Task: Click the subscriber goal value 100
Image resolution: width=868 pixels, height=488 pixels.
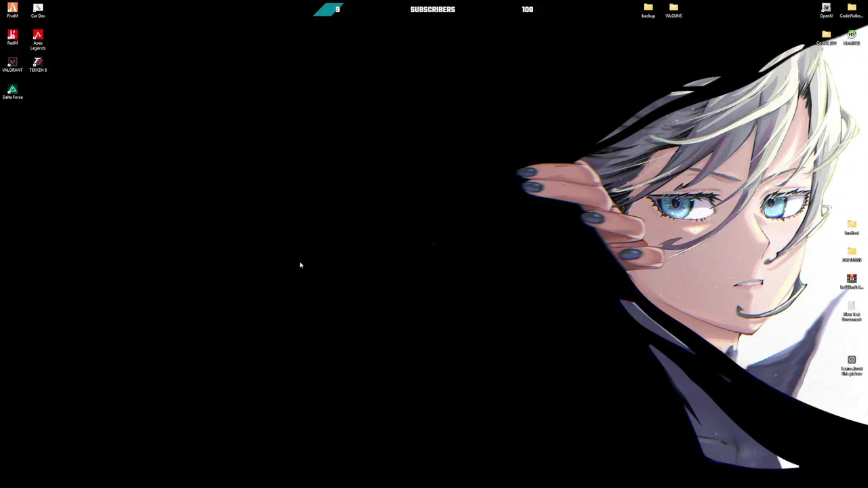Action: coord(528,9)
